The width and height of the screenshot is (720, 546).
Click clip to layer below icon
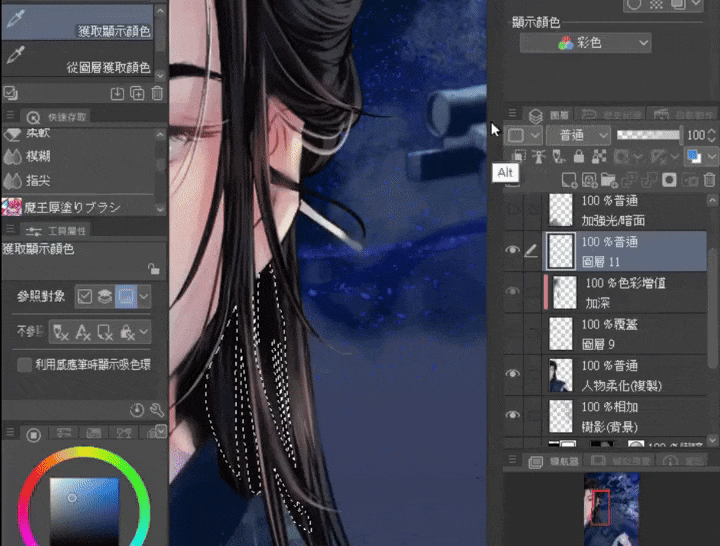[518, 157]
